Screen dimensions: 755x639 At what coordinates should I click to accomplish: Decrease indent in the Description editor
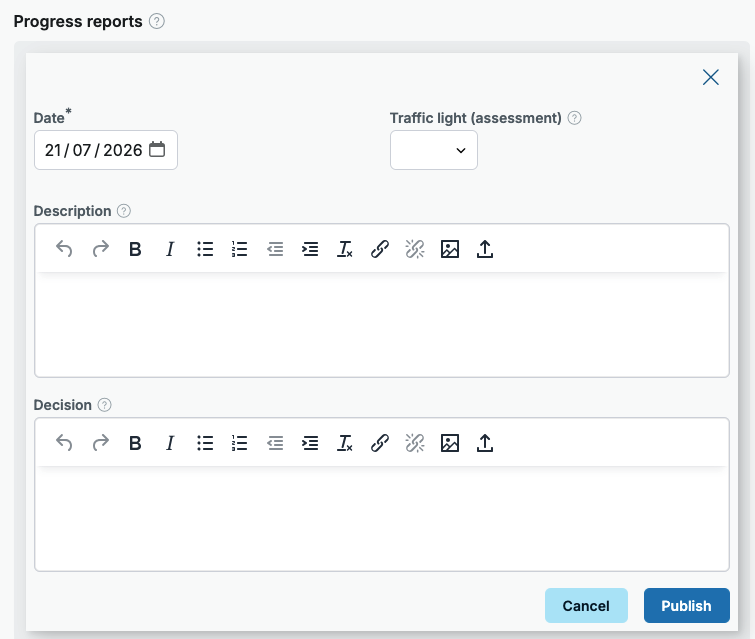point(275,249)
